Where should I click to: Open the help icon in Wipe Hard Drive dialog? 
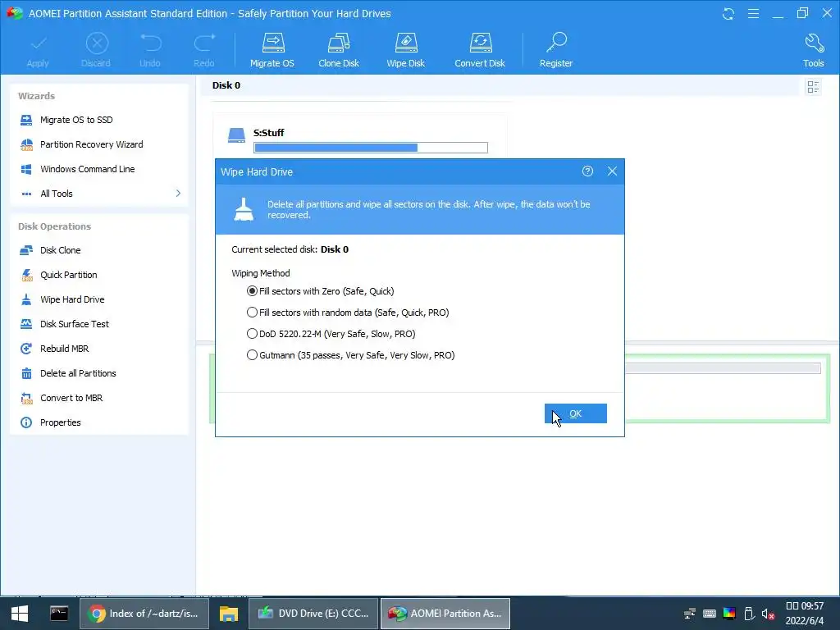pyautogui.click(x=587, y=171)
